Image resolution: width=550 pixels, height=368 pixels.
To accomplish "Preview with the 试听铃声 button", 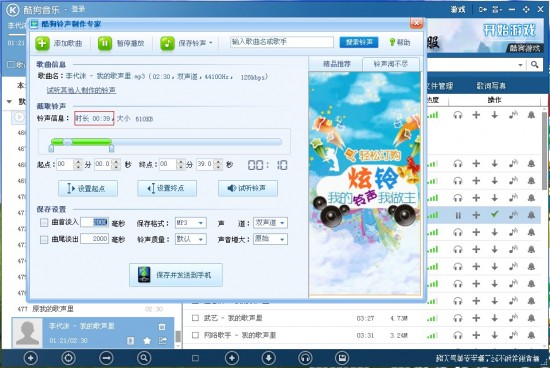I will pyautogui.click(x=248, y=188).
